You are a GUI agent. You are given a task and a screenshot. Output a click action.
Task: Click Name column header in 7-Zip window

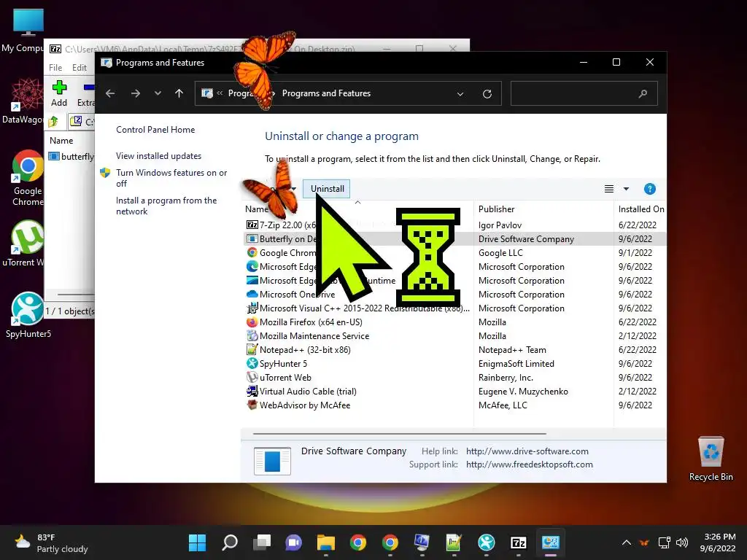pyautogui.click(x=61, y=141)
